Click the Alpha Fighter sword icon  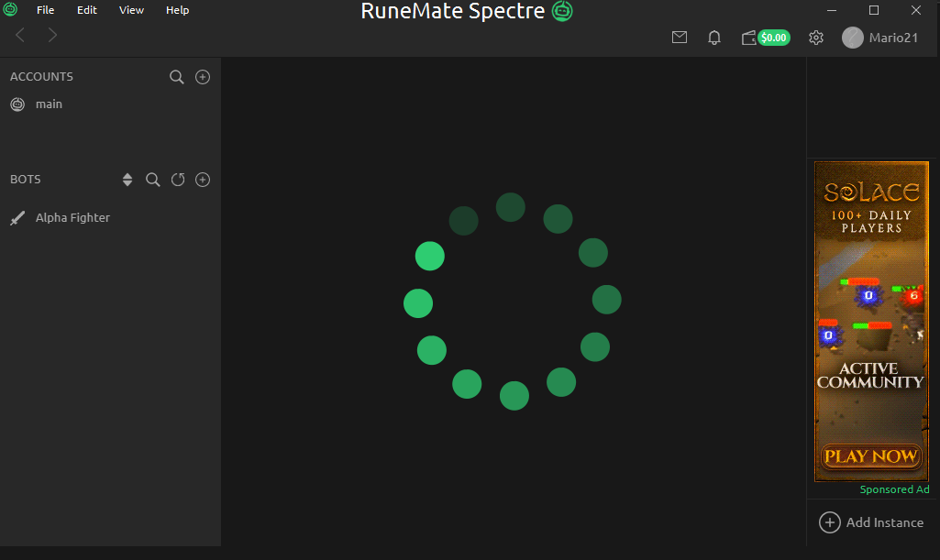click(x=18, y=218)
